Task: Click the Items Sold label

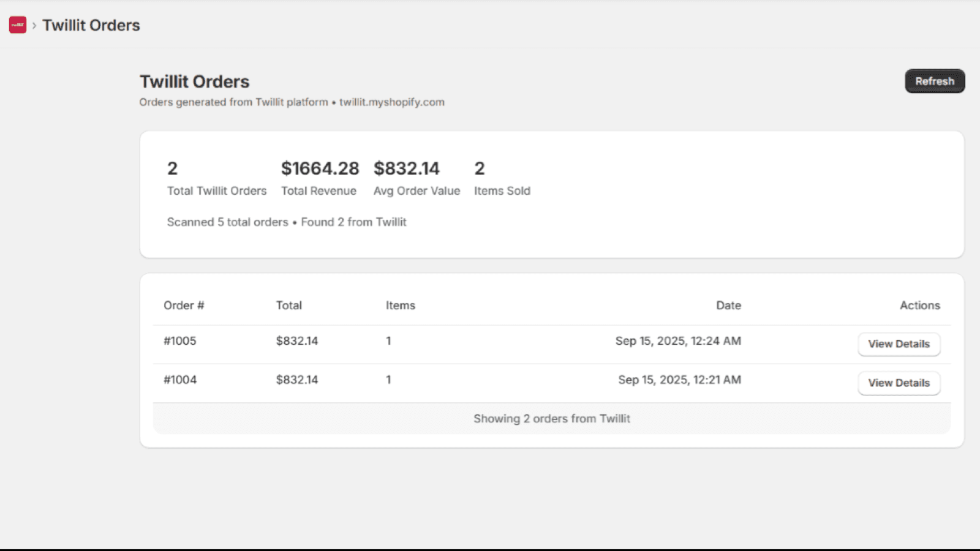Action: coord(502,191)
